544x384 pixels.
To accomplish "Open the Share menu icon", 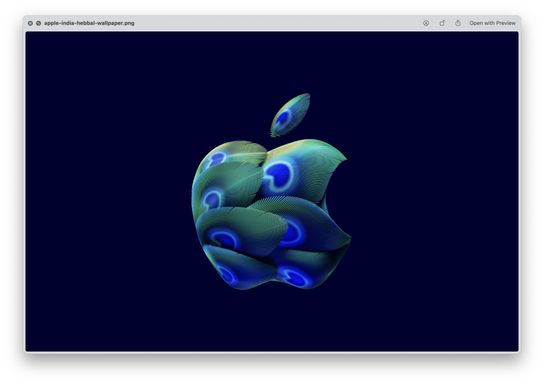I will pyautogui.click(x=458, y=23).
